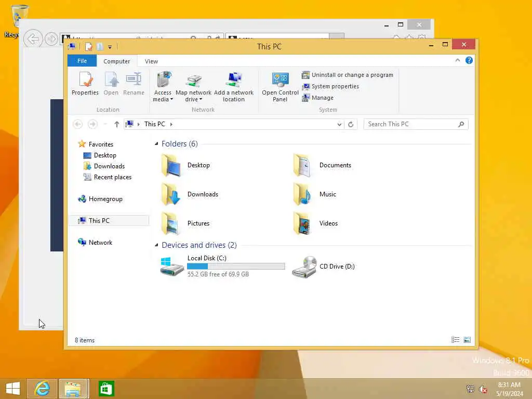
Task: Open the Map network drive menu
Action: (193, 87)
